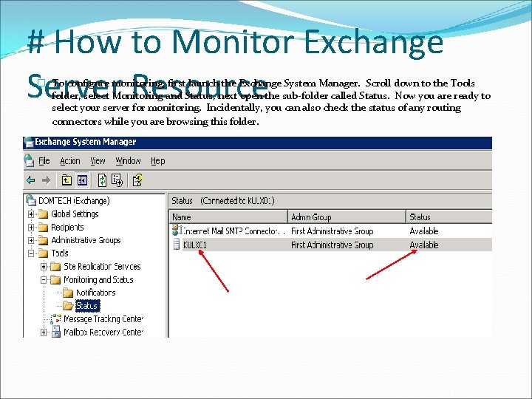Click the Back arrow toolbar icon
The image size is (532, 399).
[31, 180]
